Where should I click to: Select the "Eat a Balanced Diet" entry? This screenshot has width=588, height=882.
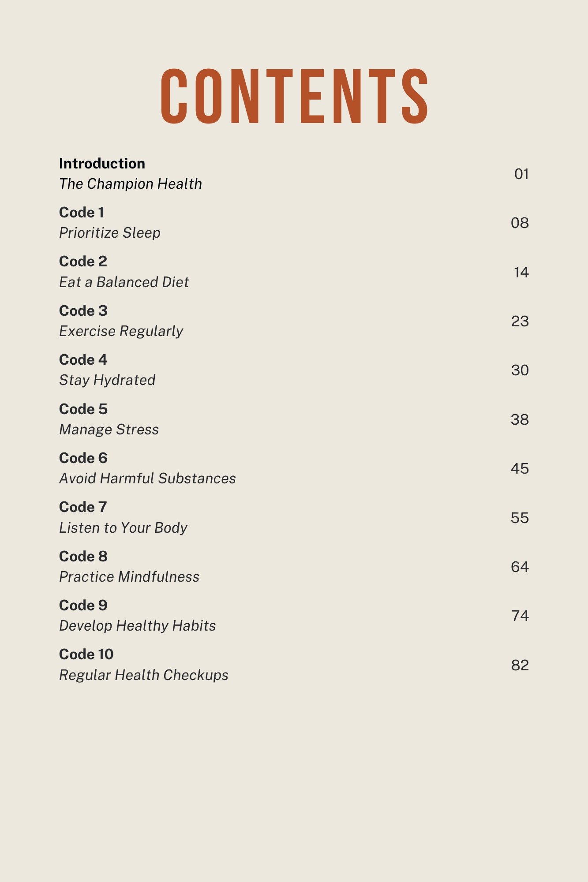click(x=124, y=282)
